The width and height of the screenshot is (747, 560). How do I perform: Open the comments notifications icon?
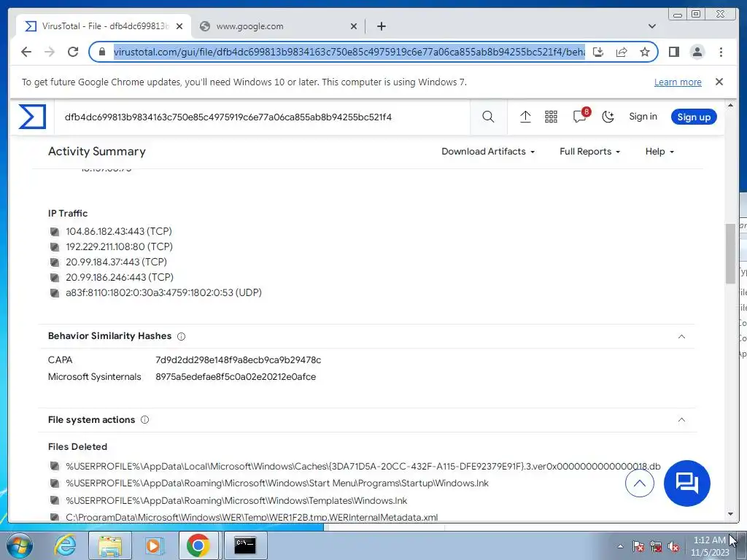(x=580, y=116)
